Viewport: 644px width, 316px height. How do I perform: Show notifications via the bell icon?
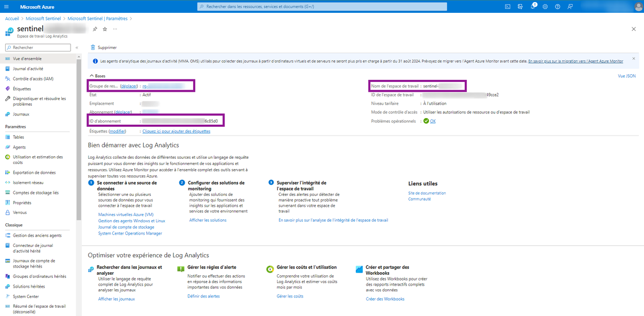533,7
